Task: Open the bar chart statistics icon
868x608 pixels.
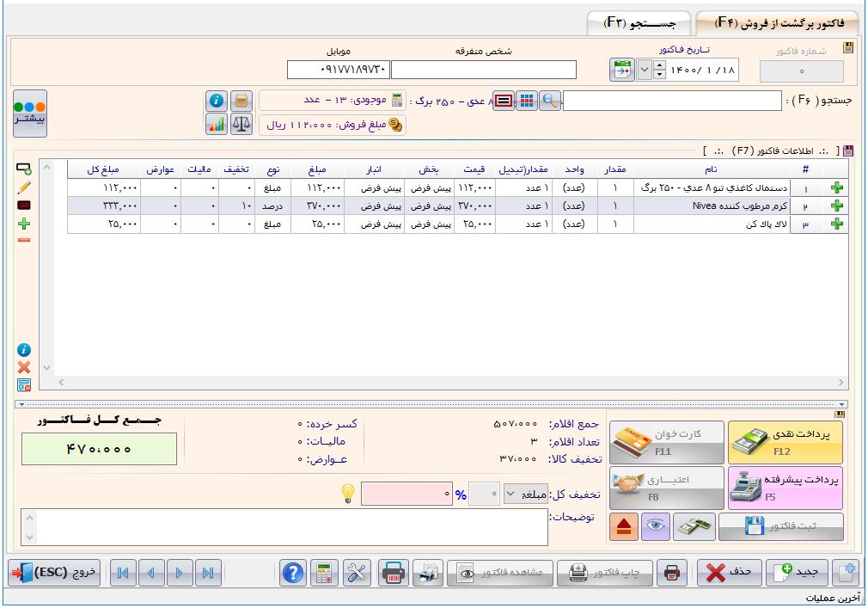Action: coord(217,124)
